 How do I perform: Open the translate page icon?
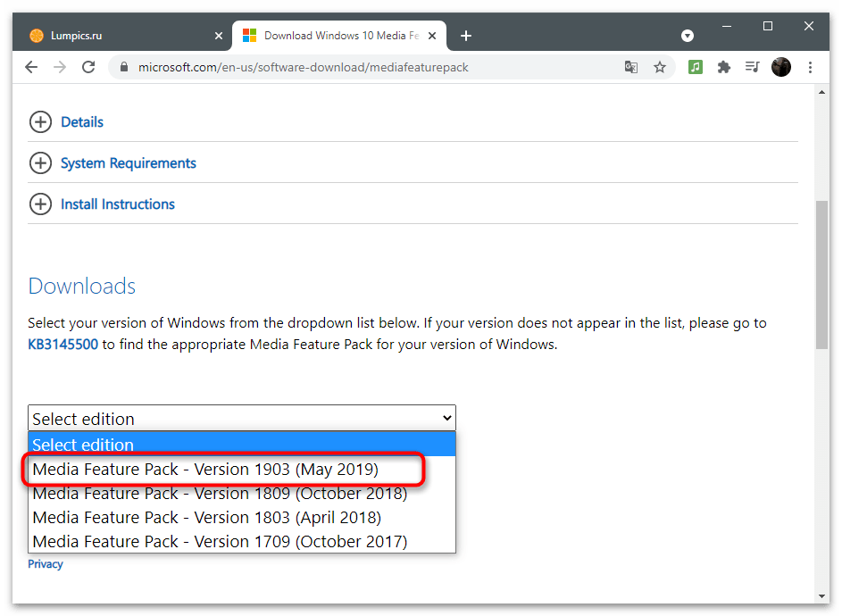[x=631, y=67]
